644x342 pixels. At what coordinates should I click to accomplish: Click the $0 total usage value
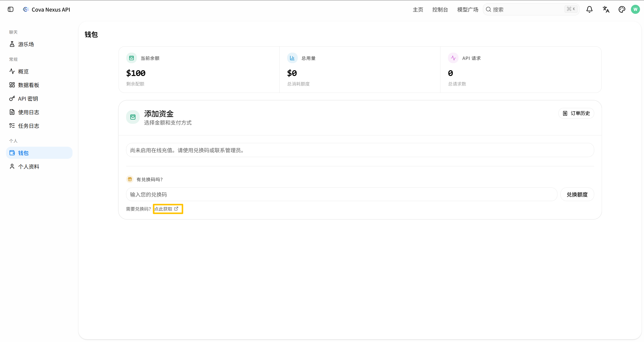pos(292,73)
